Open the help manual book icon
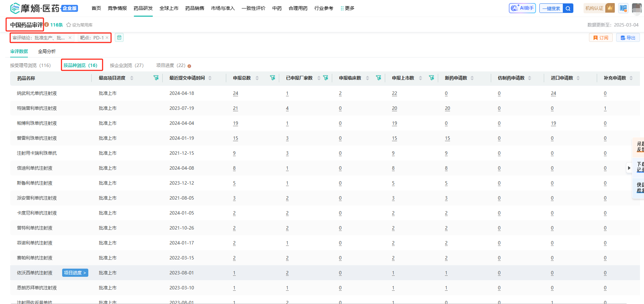 [x=623, y=8]
